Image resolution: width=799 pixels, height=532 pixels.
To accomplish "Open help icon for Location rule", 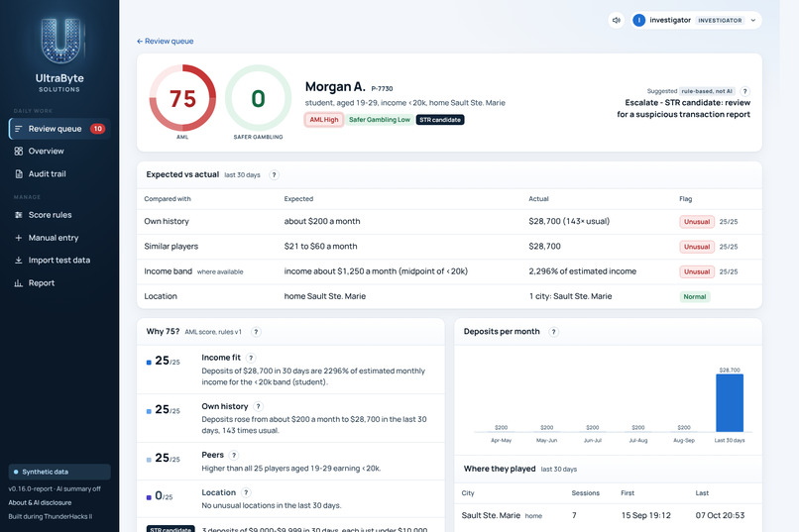I will (246, 492).
